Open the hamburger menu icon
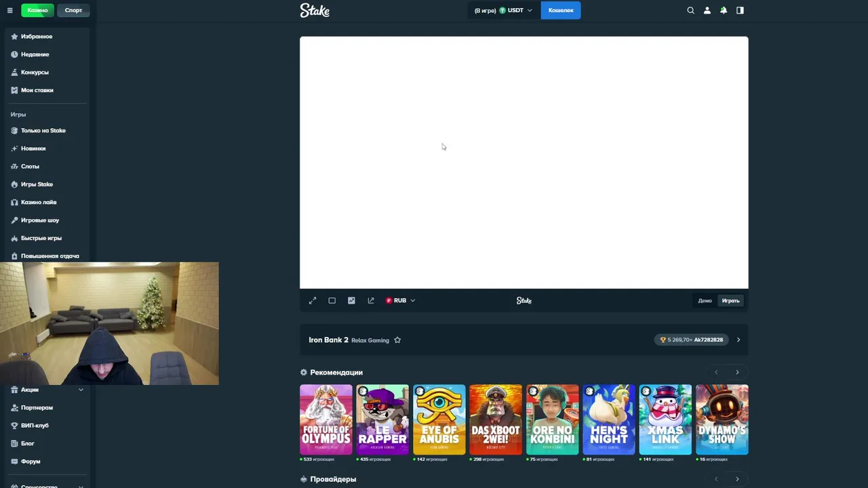The height and width of the screenshot is (488, 868). tap(9, 10)
